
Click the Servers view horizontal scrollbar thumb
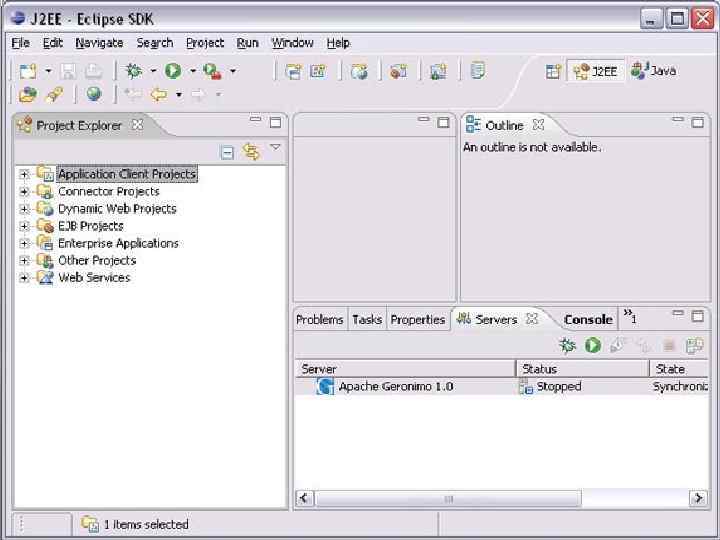(x=448, y=499)
